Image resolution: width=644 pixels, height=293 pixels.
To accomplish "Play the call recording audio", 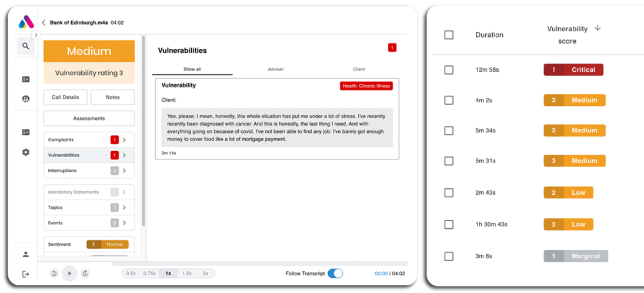I will (x=70, y=273).
